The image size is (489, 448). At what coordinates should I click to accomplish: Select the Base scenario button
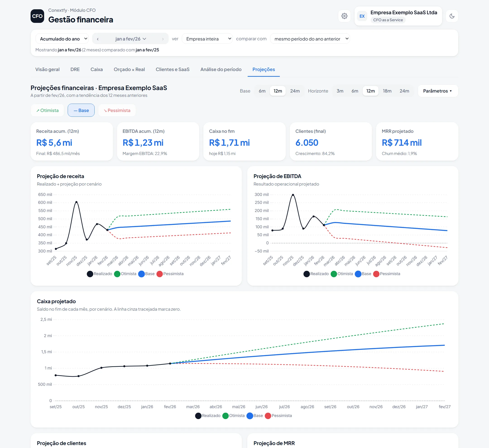[x=81, y=110]
